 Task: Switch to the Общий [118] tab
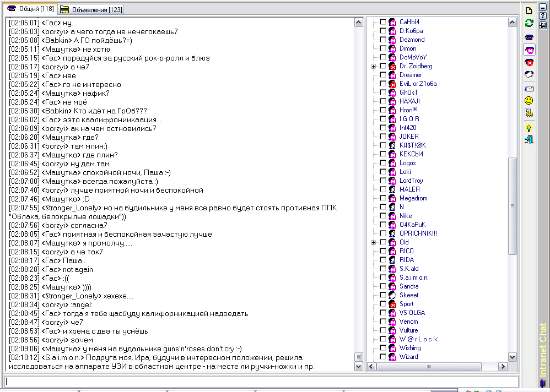(x=31, y=9)
